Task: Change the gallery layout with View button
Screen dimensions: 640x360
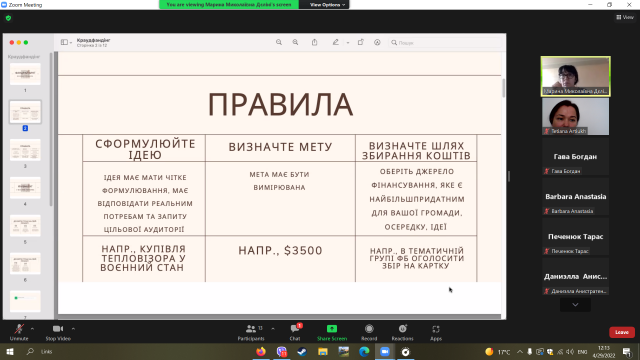Action: (625, 17)
